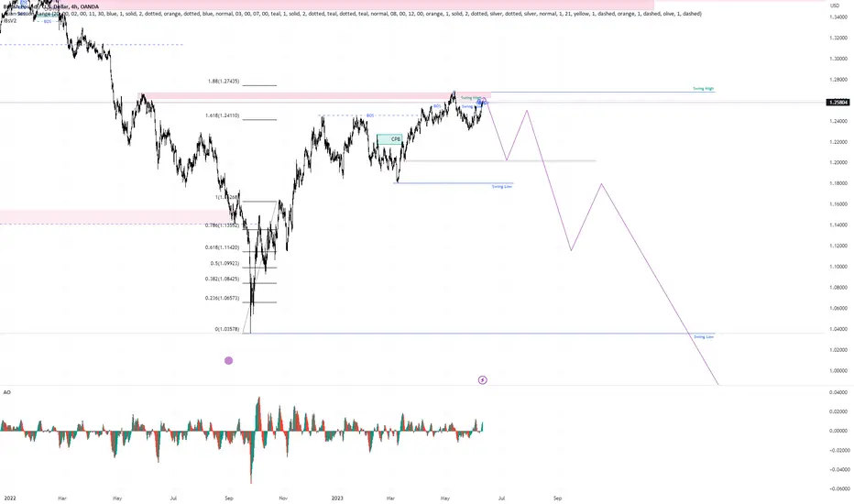Select the Swing Low label near 1.18000
This screenshot has height=504, width=854.
tap(501, 186)
